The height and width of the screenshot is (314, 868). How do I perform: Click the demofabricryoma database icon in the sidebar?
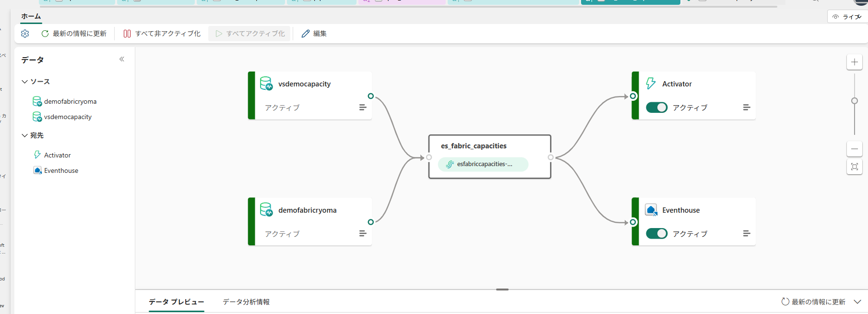pos(37,101)
